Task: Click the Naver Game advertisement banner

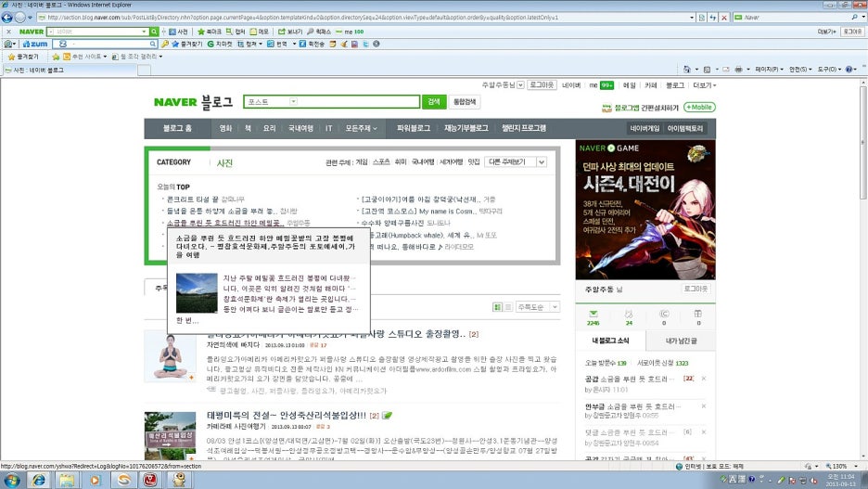Action: point(645,210)
